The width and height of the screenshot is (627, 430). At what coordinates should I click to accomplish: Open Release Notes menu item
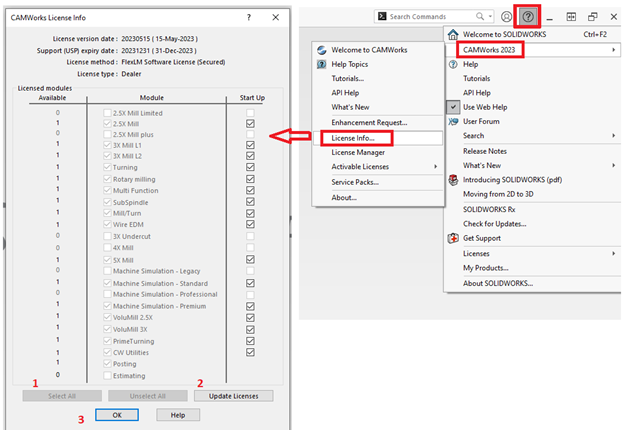pyautogui.click(x=532, y=151)
